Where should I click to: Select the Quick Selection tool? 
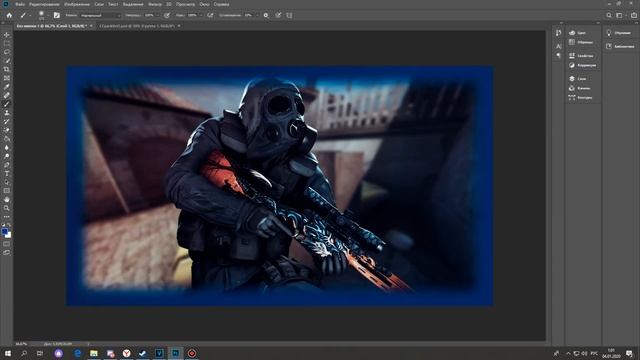click(x=7, y=61)
